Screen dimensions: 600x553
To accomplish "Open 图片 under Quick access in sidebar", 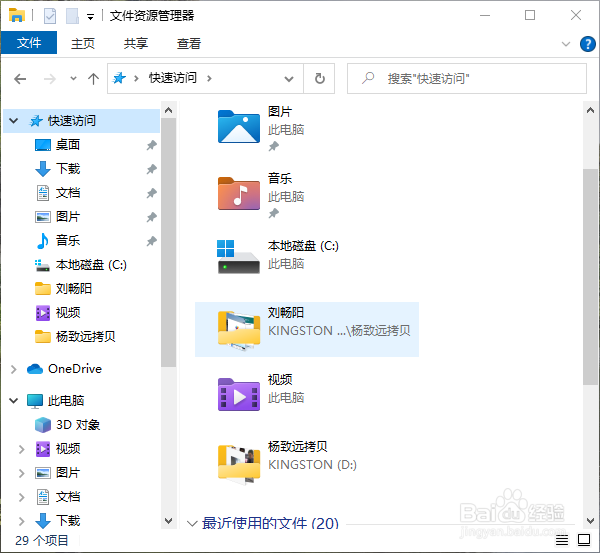I will pos(68,217).
